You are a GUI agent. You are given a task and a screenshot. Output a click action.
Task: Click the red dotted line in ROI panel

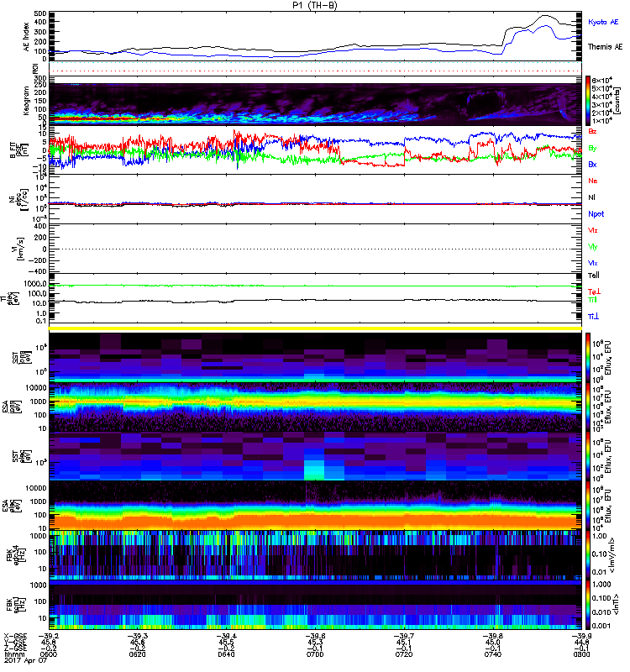click(x=315, y=71)
